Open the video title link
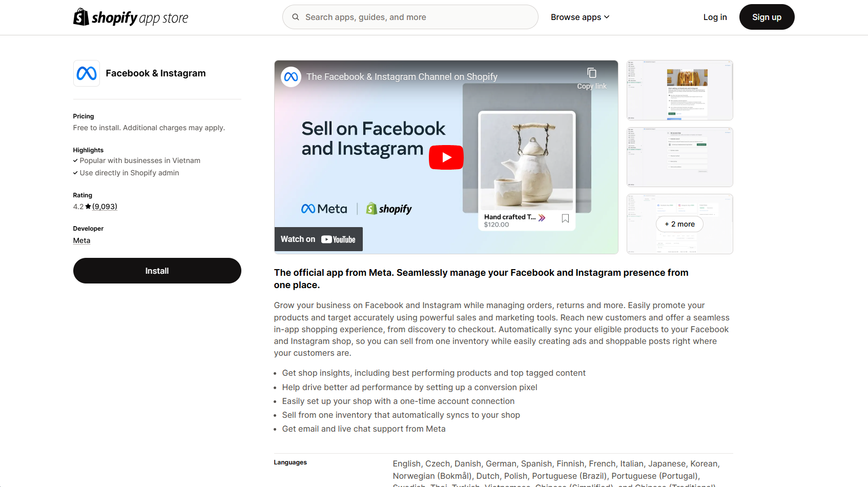868x487 pixels. point(402,77)
